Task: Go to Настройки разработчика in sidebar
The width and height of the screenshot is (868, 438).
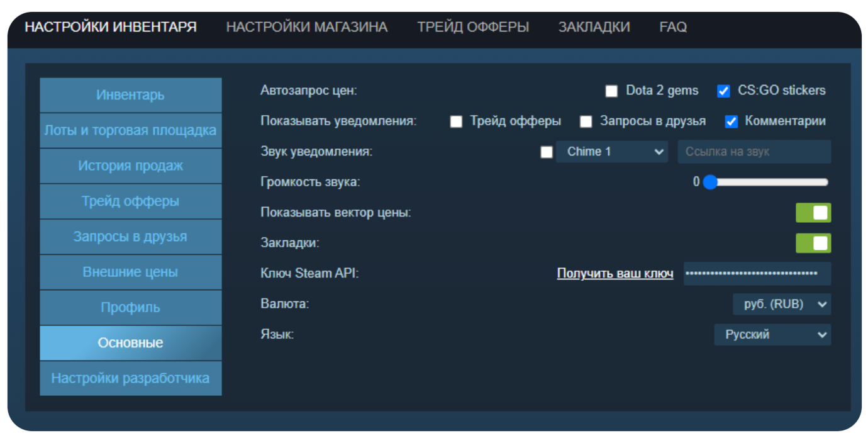Action: click(x=130, y=378)
